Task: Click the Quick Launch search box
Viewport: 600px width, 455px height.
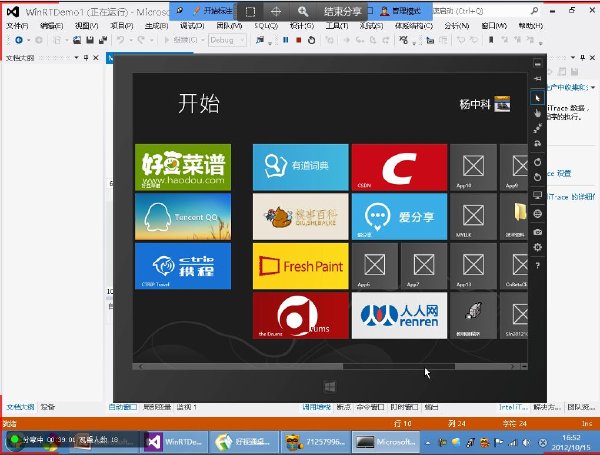Action: pos(486,11)
